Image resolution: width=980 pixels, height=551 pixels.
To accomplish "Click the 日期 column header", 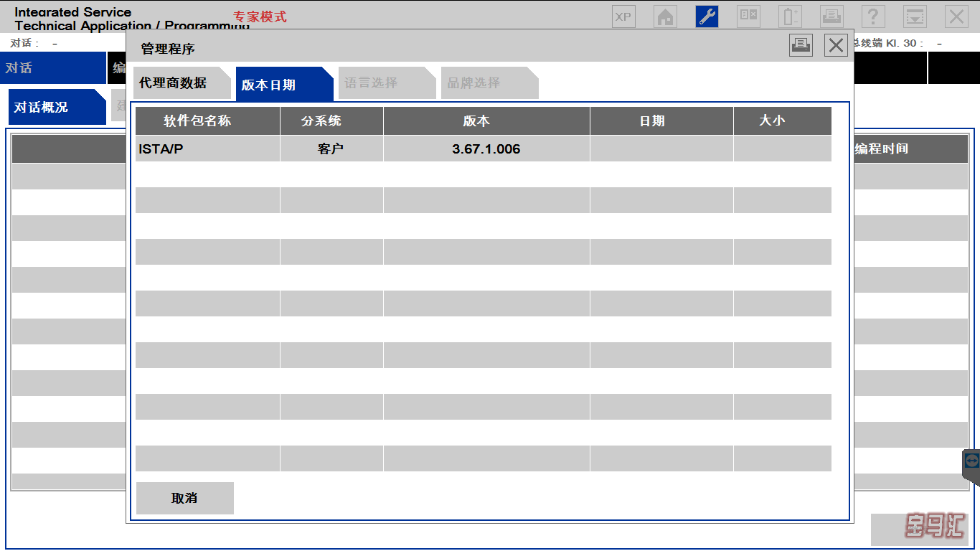I will click(661, 121).
